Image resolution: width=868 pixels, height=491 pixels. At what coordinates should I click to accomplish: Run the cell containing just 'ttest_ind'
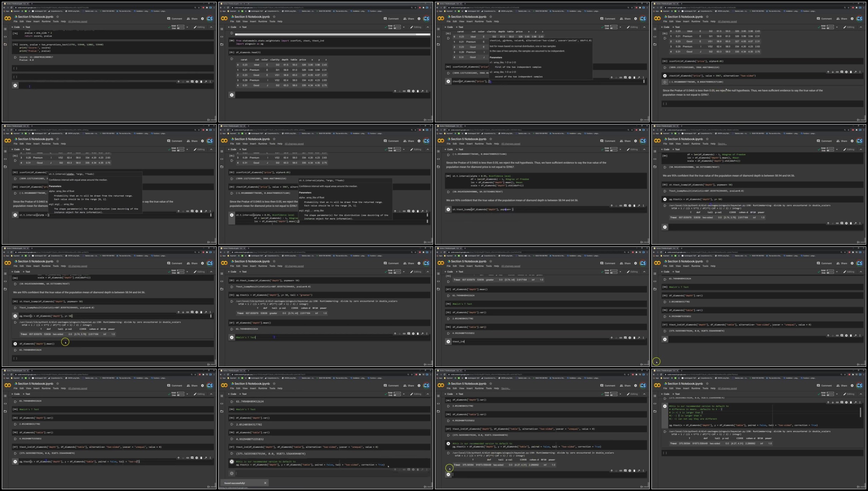(x=448, y=342)
